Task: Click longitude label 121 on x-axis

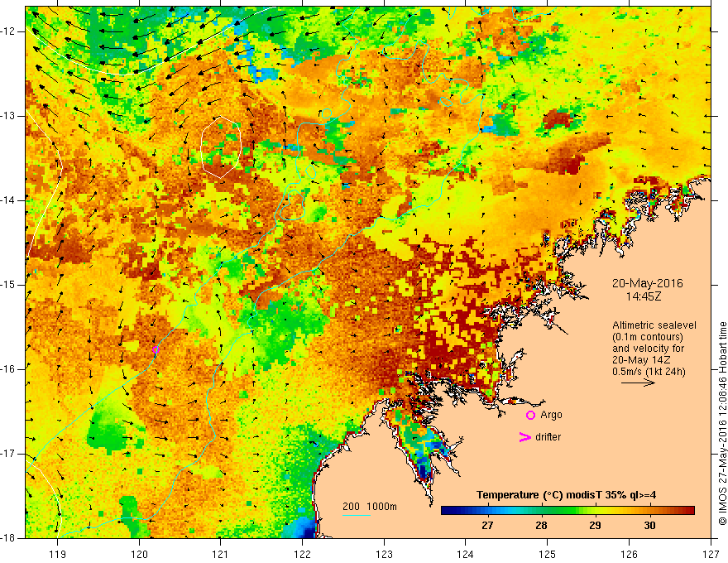Action: tap(221, 554)
